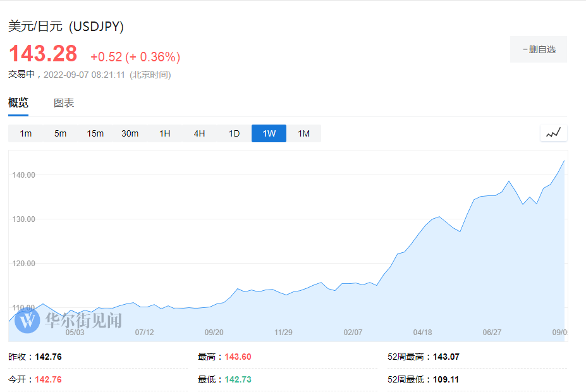Click the 最高 value 143.60
The width and height of the screenshot is (586, 392).
point(238,357)
